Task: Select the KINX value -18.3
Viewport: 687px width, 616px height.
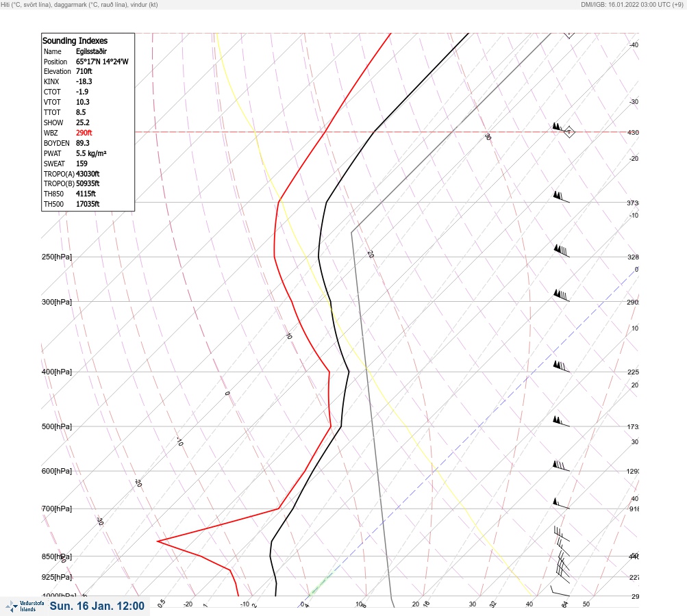Action: click(x=84, y=81)
